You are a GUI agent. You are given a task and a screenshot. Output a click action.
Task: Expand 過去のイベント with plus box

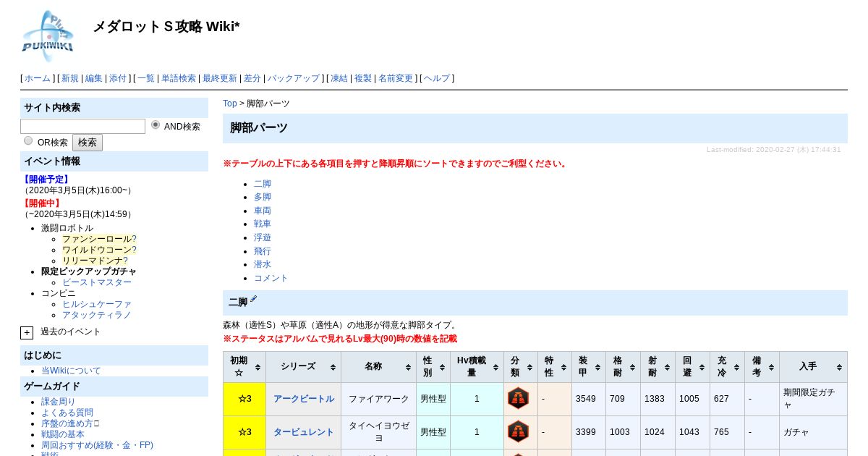click(27, 333)
